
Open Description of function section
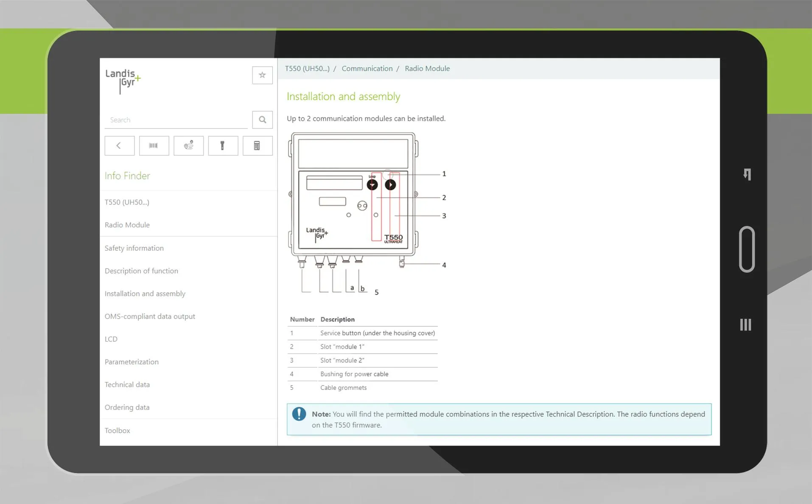pyautogui.click(x=141, y=271)
